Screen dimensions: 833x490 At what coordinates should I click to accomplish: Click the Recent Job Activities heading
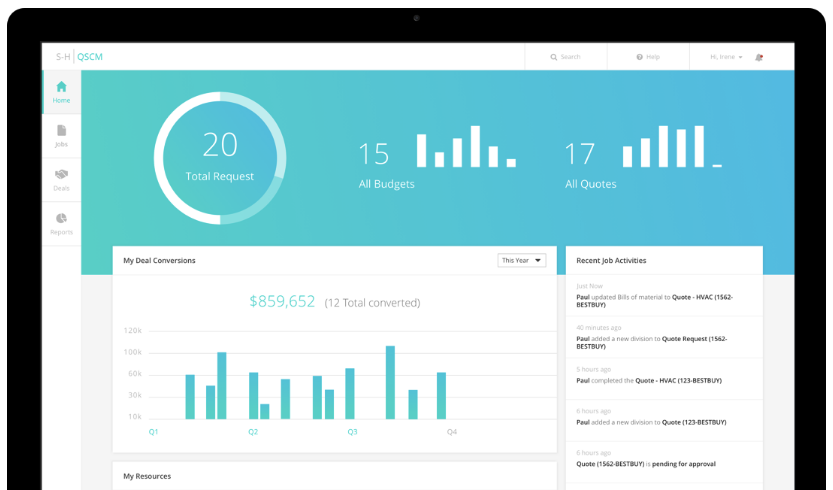click(611, 260)
